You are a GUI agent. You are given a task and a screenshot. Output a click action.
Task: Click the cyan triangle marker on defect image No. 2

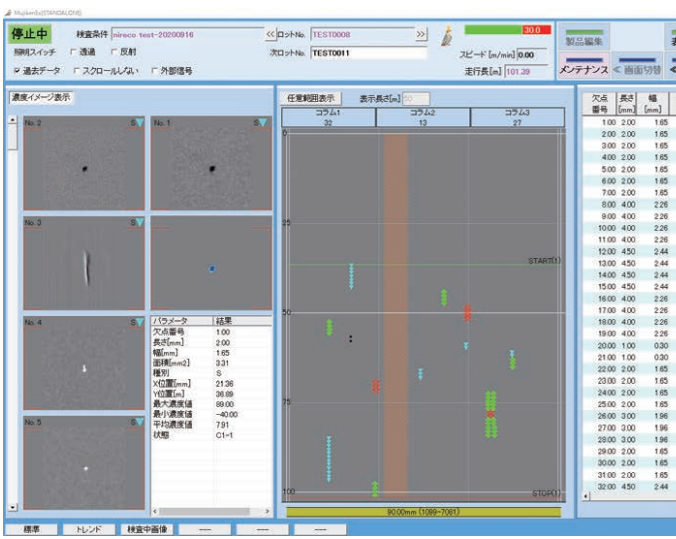(138, 122)
